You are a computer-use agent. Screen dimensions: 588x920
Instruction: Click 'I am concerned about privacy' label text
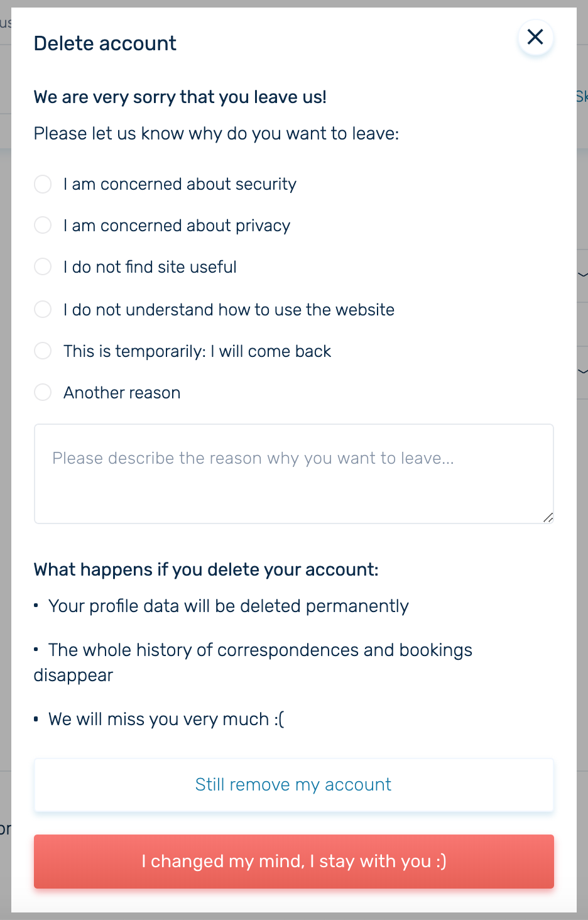(177, 226)
